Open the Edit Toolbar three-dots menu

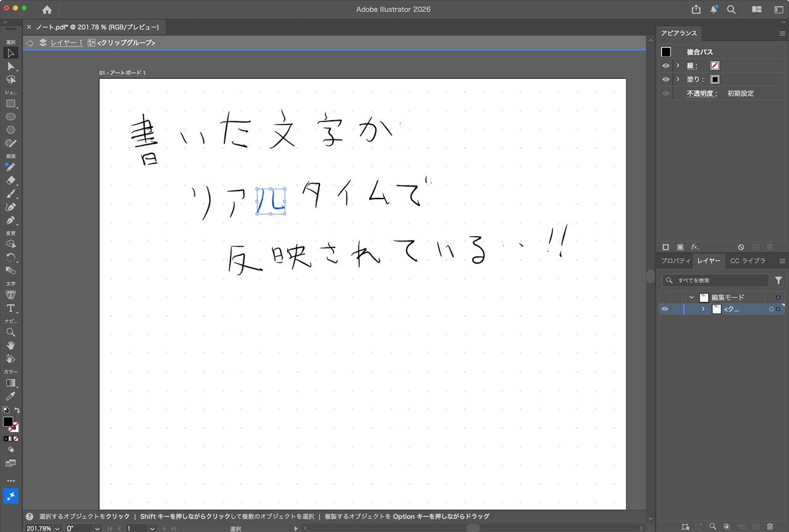(x=10, y=480)
